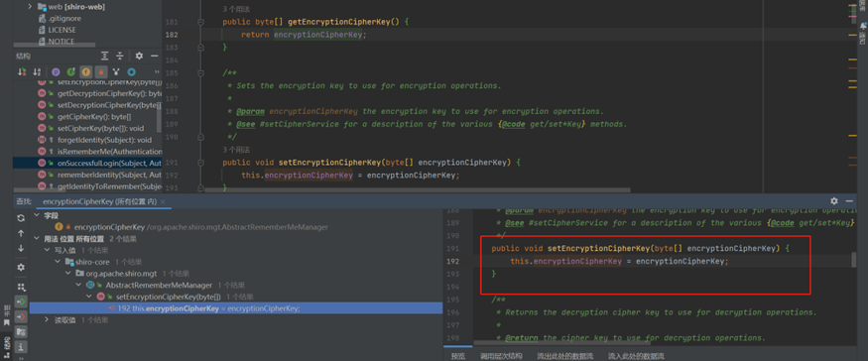Viewport: 868px width, 361px height.
Task: Toggle show anonymous classes fork icon
Action: coord(116,72)
